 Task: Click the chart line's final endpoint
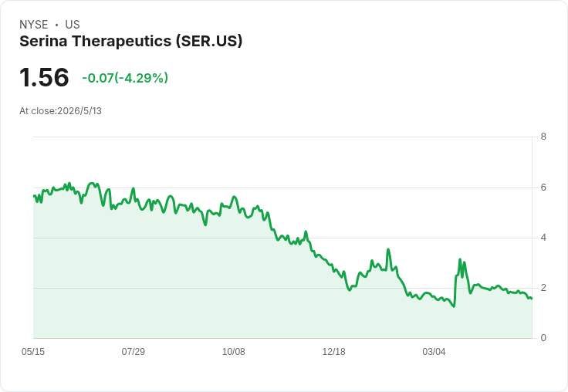(x=532, y=299)
